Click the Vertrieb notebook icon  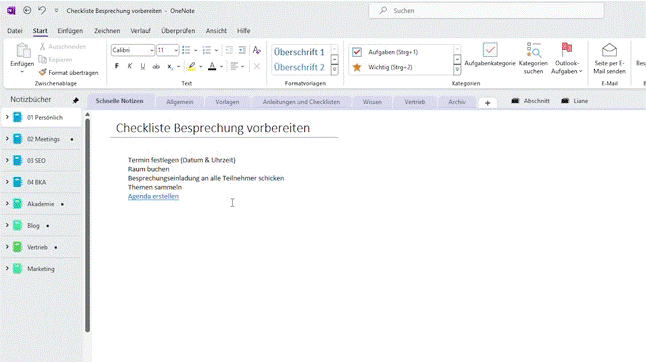[x=17, y=247]
